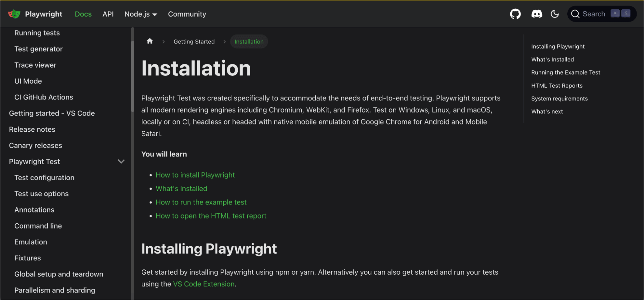Collapse the Playwright Test sidebar section

(121, 162)
